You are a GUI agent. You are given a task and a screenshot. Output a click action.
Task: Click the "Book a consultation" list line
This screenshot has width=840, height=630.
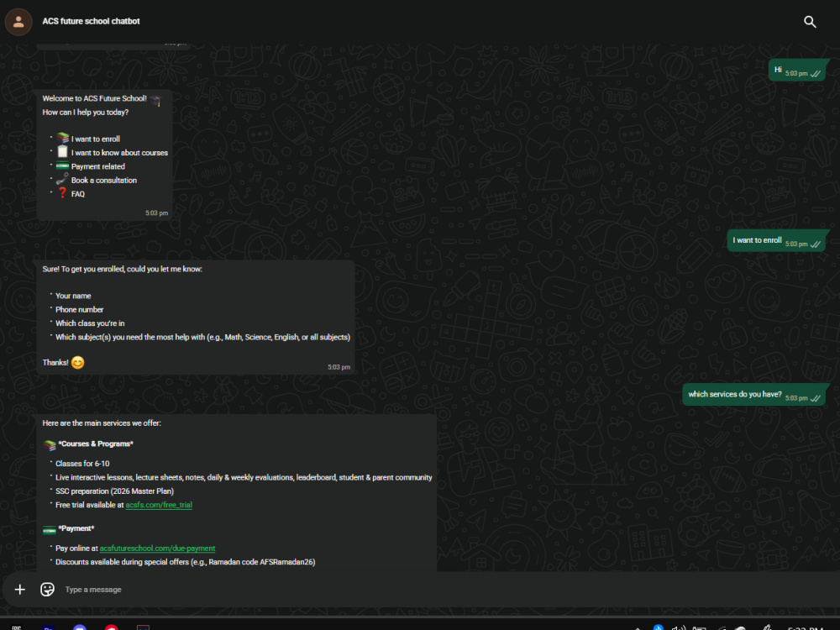[x=104, y=181]
